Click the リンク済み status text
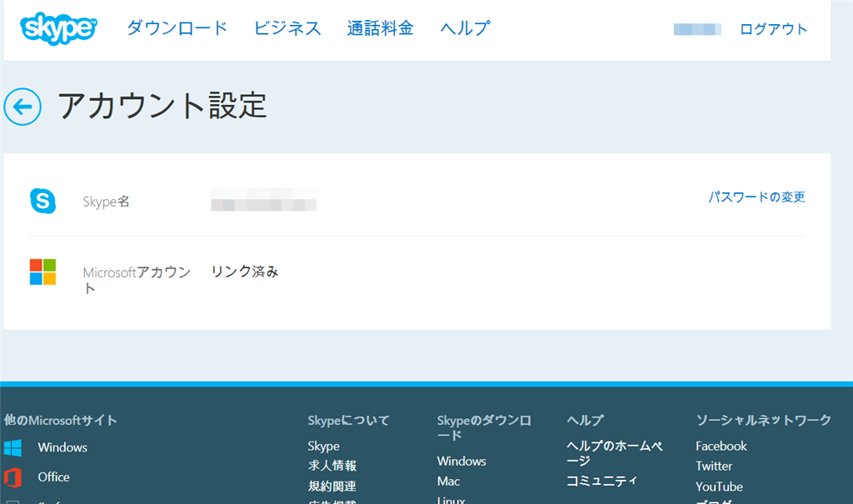853x504 pixels. coord(245,272)
